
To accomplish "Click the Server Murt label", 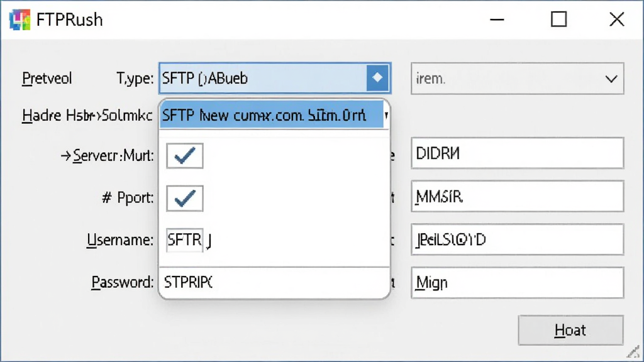I will pos(107,156).
